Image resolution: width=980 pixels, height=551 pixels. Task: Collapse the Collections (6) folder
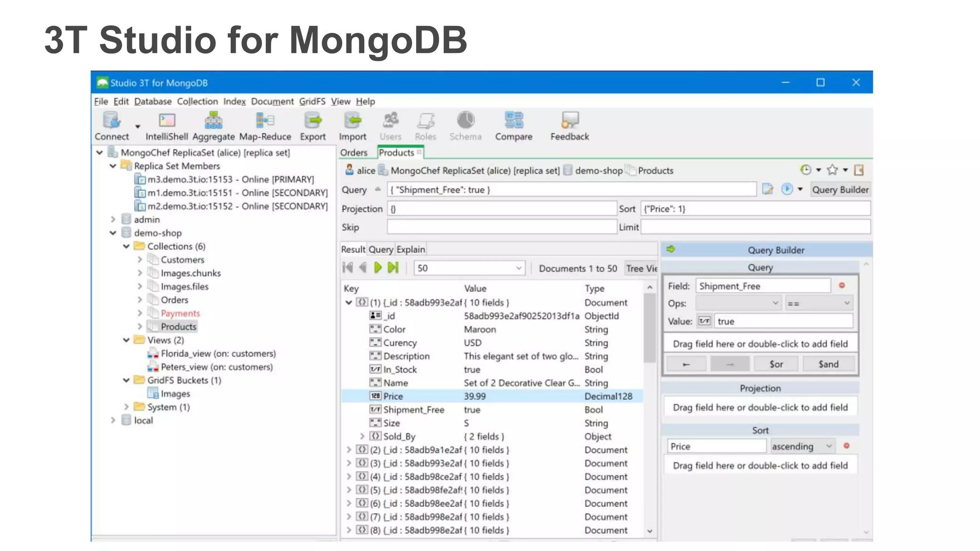pyautogui.click(x=126, y=246)
